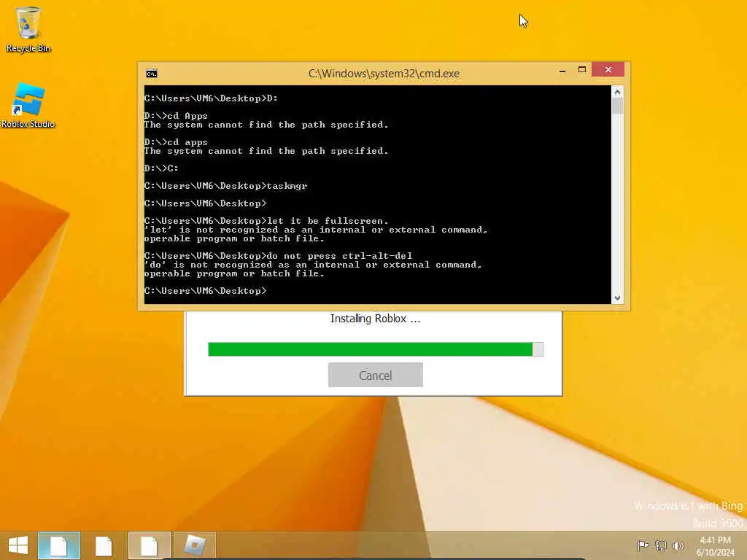Minimize the cmd.exe window
This screenshot has height=560, width=747.
[562, 71]
